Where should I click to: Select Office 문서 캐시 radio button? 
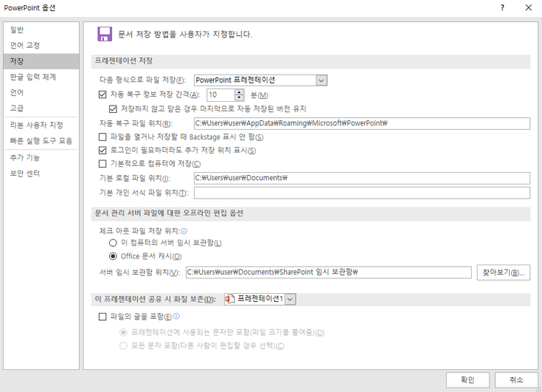pyautogui.click(x=113, y=256)
